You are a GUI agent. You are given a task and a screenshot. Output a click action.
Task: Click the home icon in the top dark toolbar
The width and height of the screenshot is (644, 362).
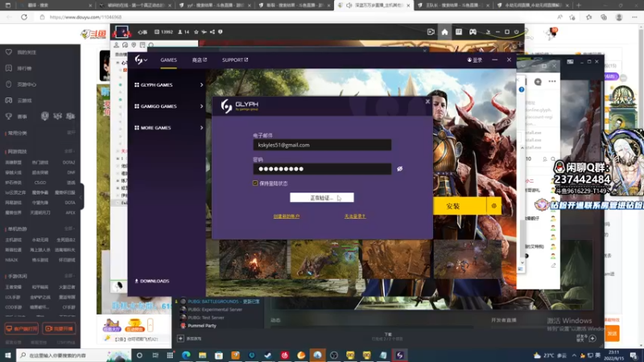[x=444, y=32]
